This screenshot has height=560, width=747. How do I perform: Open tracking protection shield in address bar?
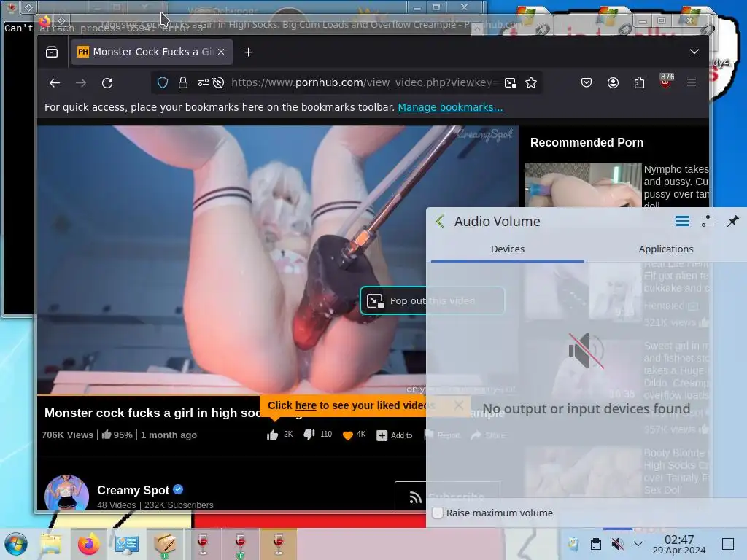(163, 83)
